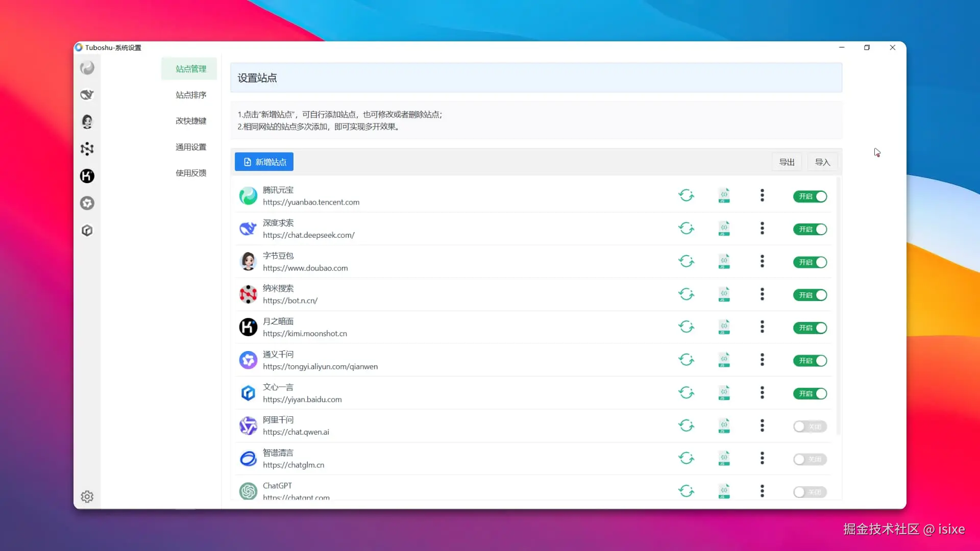
Task: Click the DeepSeek whale icon in left sidebar
Action: tap(87, 95)
